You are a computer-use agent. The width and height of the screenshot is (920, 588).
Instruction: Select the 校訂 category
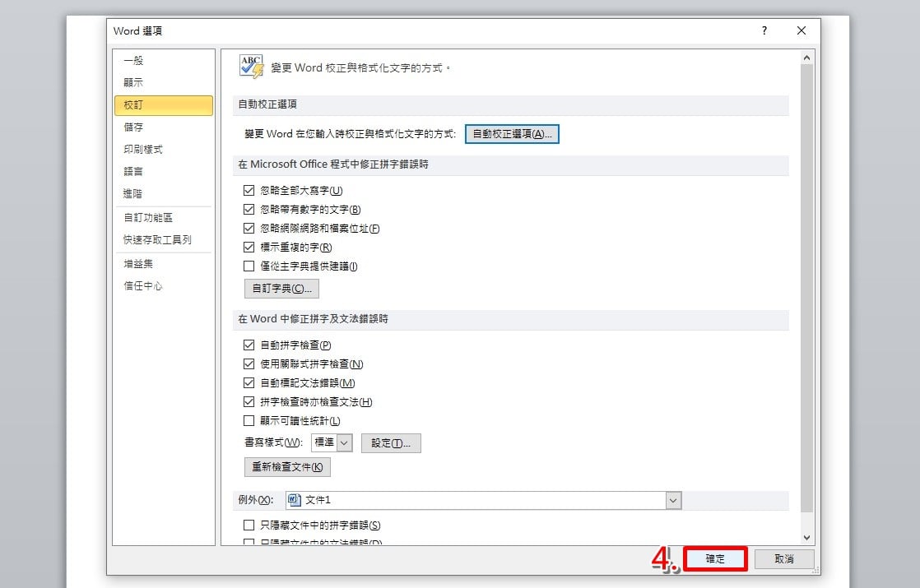point(164,105)
